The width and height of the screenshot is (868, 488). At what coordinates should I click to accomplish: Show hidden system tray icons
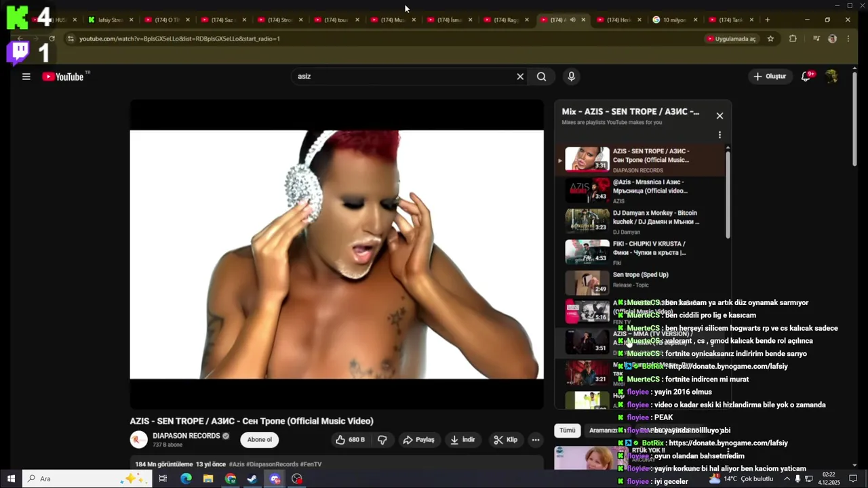point(787,479)
